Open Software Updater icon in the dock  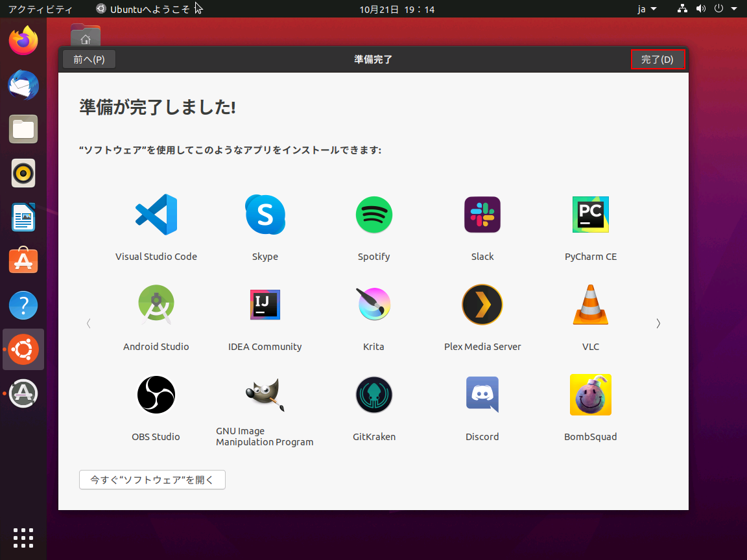coord(23,393)
